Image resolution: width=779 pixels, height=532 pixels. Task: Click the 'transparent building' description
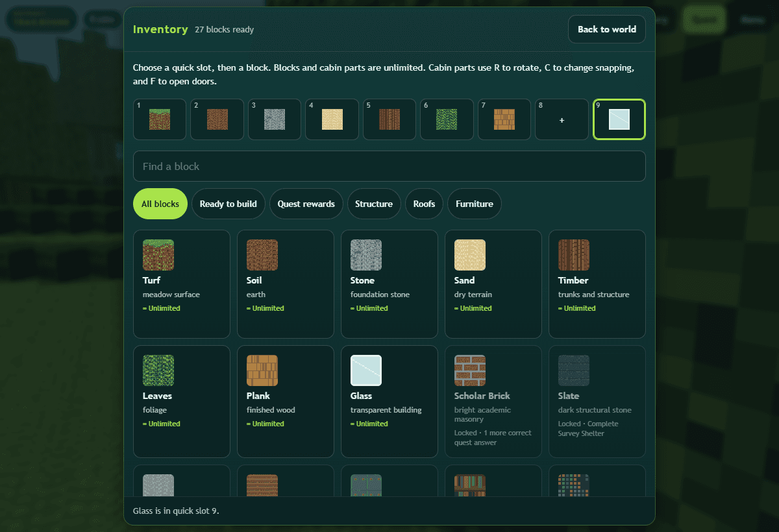coord(386,410)
